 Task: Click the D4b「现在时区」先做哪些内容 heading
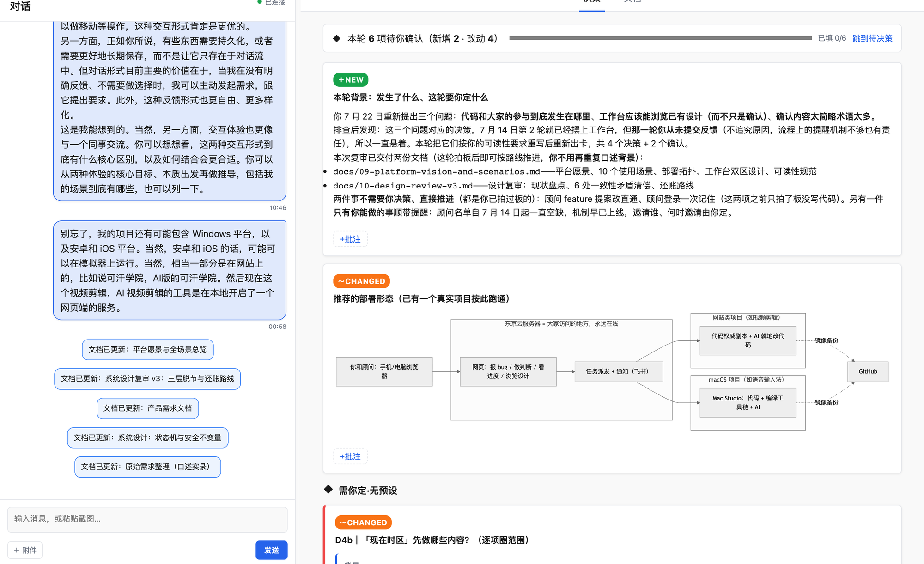tap(432, 540)
